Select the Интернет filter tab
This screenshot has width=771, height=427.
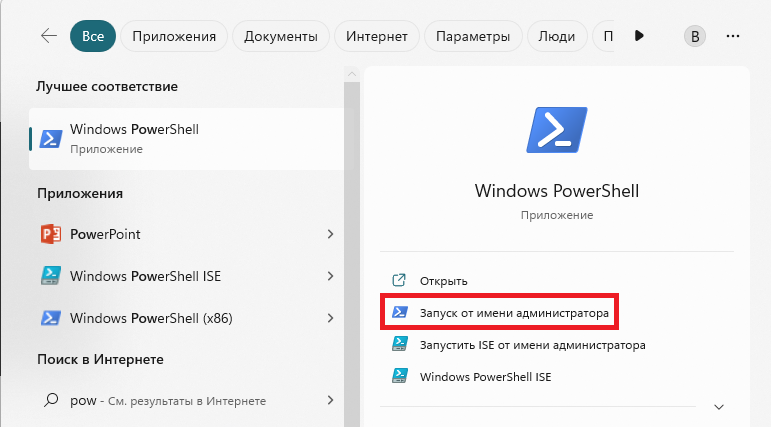tap(377, 36)
